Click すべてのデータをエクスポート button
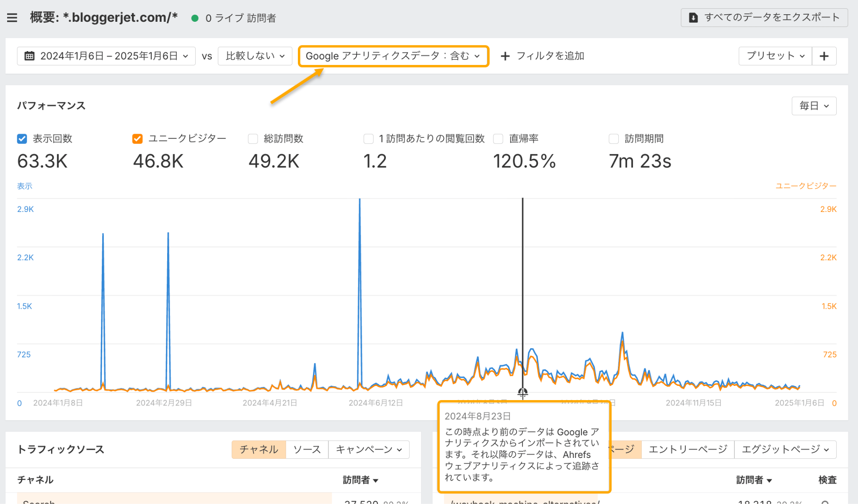858x504 pixels. point(764,18)
